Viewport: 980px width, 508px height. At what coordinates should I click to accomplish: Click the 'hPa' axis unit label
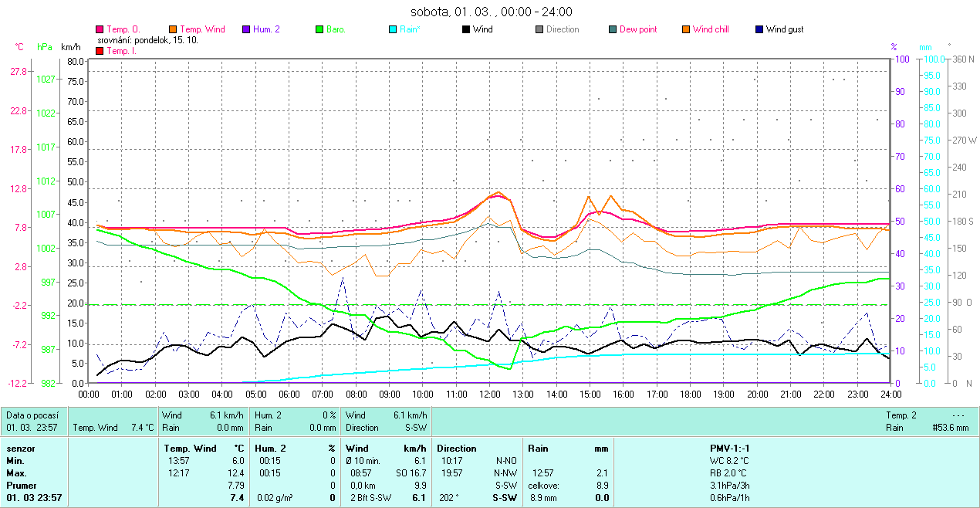[x=45, y=47]
